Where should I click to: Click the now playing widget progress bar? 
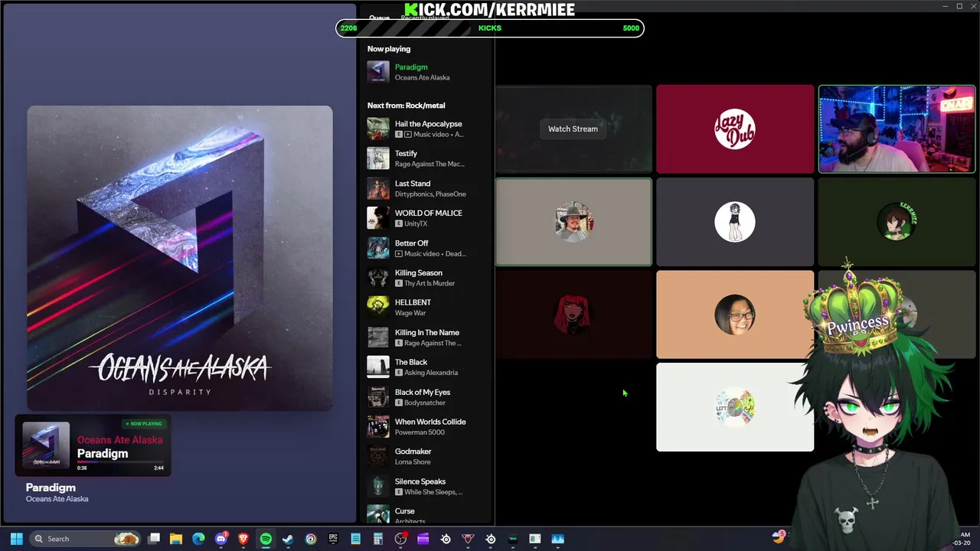click(x=120, y=462)
